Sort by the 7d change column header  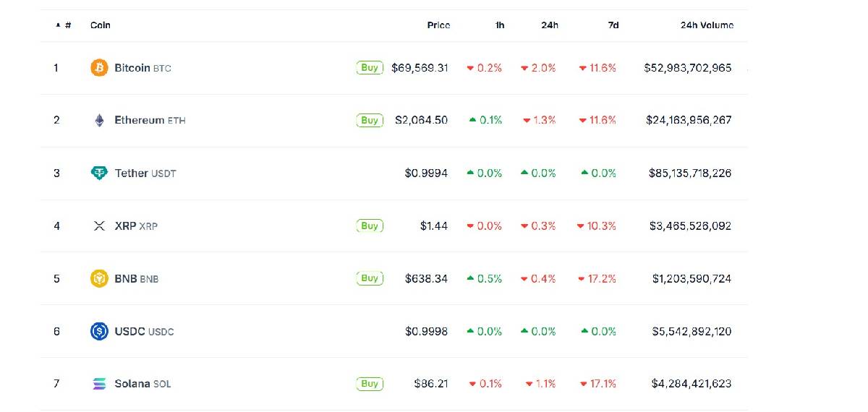(x=613, y=25)
